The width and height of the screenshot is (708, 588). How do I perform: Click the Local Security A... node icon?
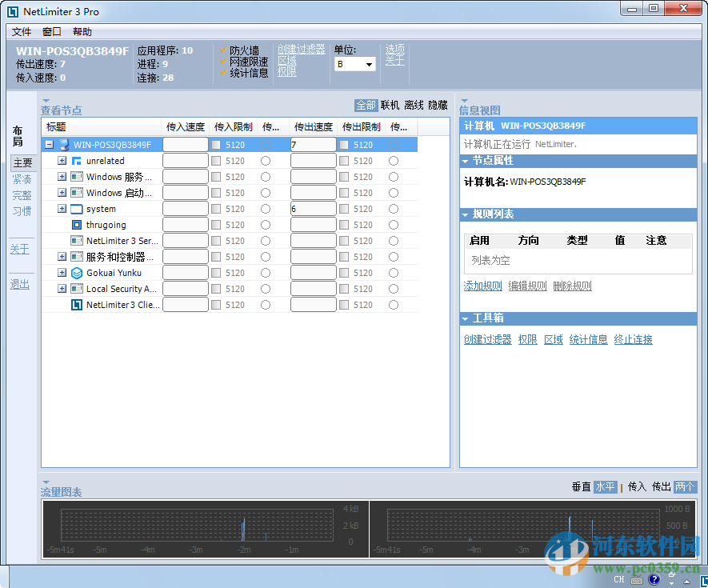point(76,288)
